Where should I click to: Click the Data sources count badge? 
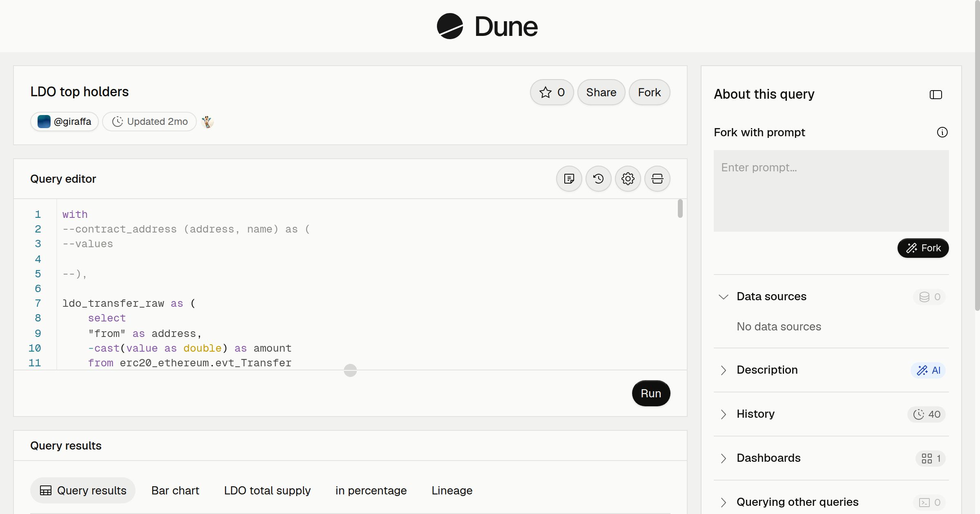coord(929,297)
